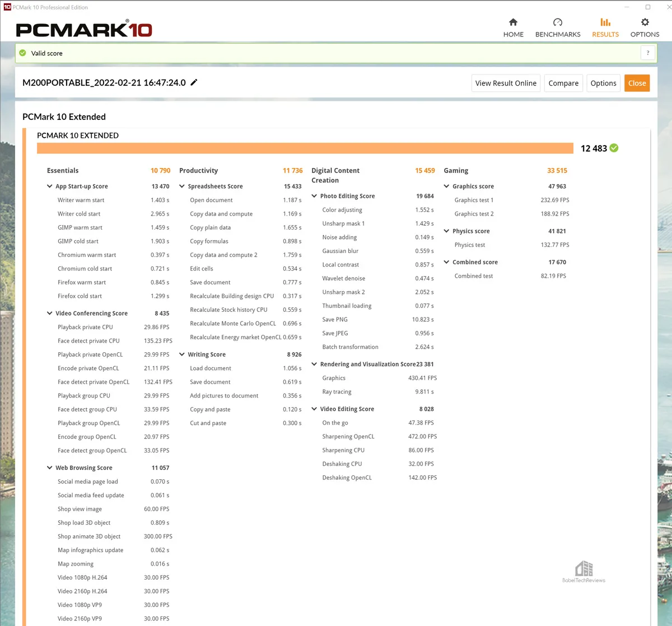Click the 'Gaming' group heading

tap(456, 171)
